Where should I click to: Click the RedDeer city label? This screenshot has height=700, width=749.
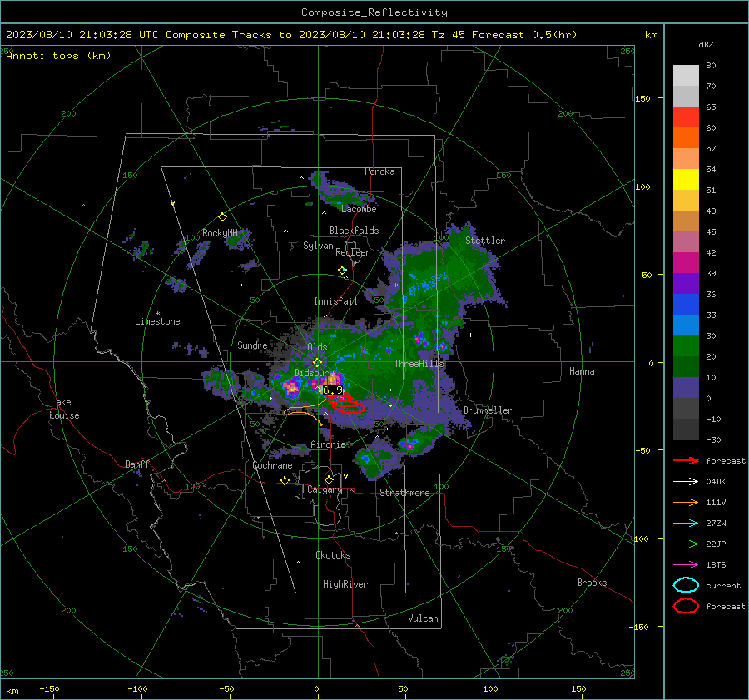tap(353, 252)
